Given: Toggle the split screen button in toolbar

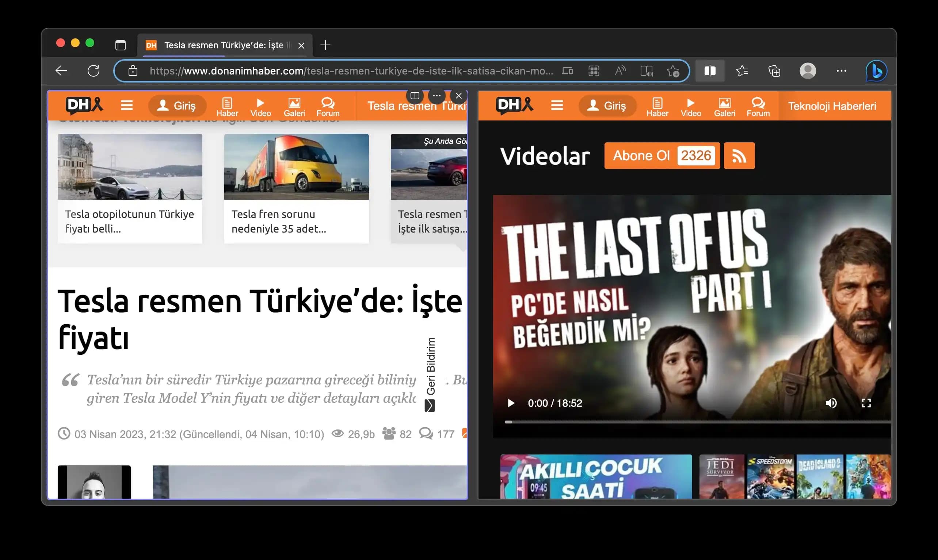Looking at the screenshot, I should pyautogui.click(x=710, y=71).
